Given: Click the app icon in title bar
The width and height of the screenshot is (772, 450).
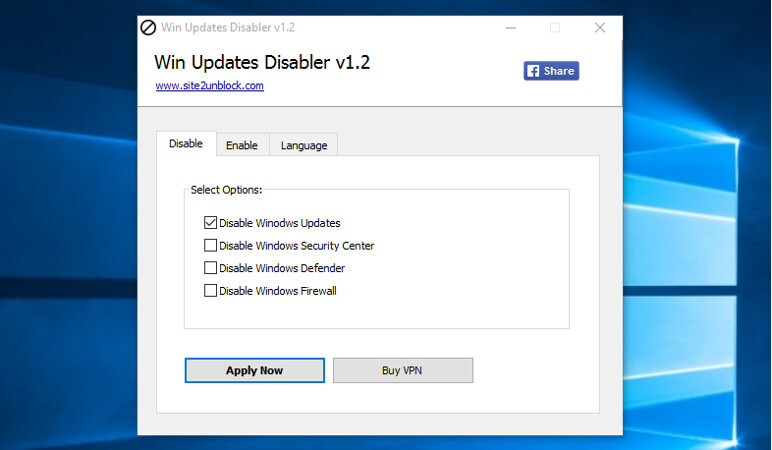Looking at the screenshot, I should (x=148, y=28).
